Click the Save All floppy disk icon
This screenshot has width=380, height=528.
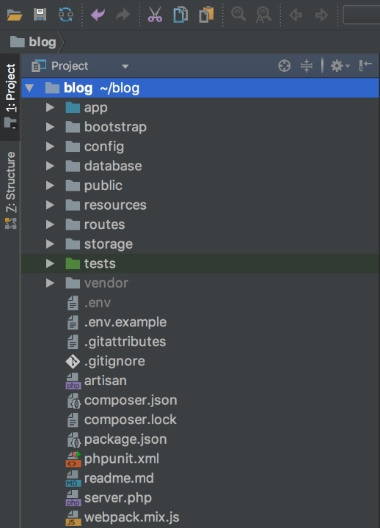[x=40, y=15]
